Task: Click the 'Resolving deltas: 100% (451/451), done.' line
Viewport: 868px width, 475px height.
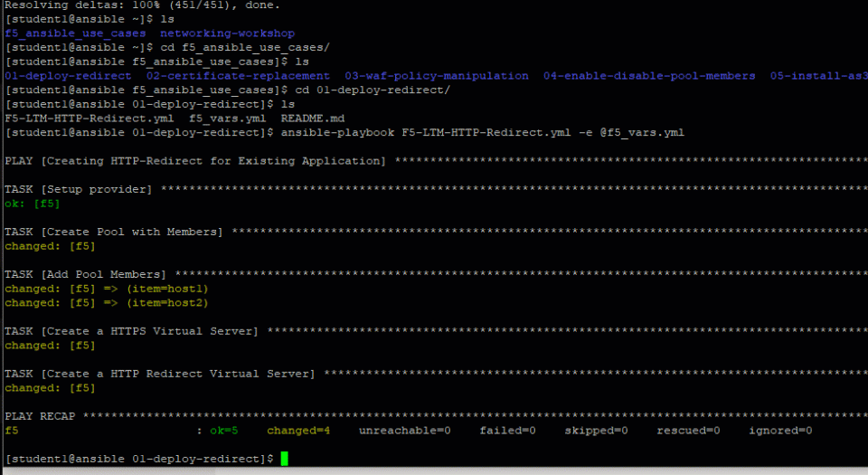Action: click(142, 5)
